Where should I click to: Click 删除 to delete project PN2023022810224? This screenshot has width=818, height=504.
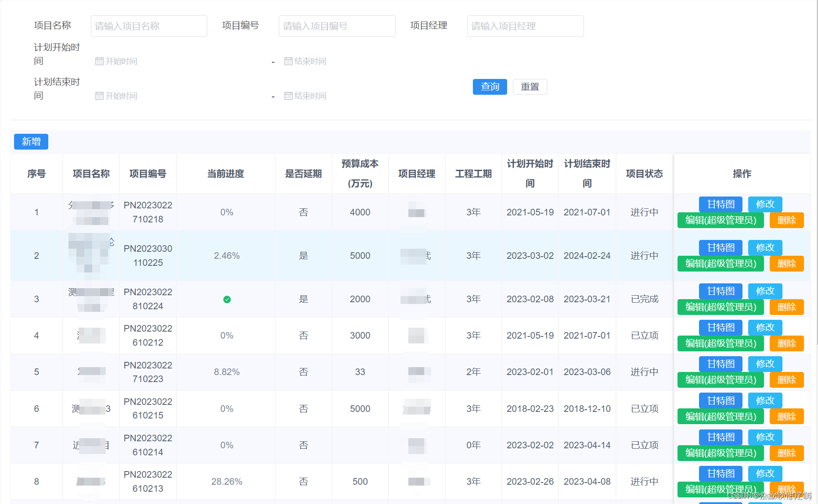pos(786,307)
